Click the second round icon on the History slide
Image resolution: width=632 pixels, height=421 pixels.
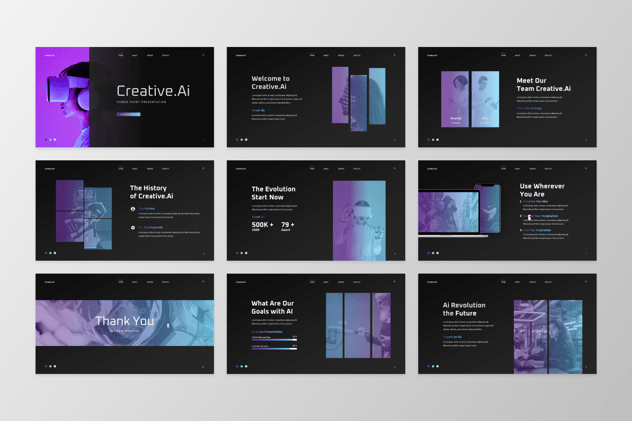tap(133, 228)
